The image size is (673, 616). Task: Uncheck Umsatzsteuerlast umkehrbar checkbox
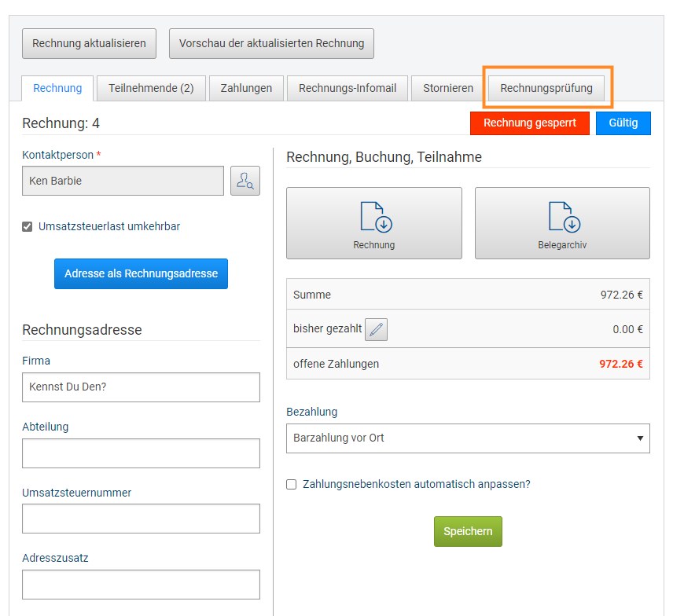tap(28, 227)
